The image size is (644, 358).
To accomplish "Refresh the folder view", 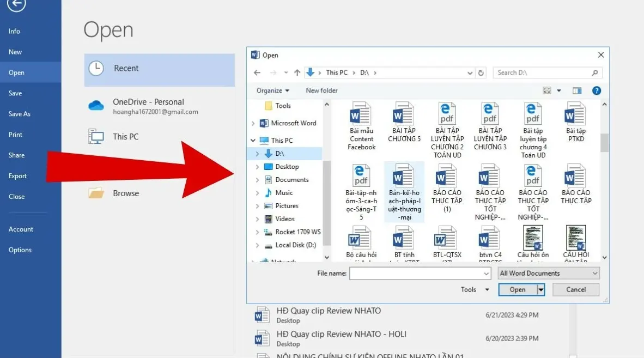I will [x=481, y=73].
